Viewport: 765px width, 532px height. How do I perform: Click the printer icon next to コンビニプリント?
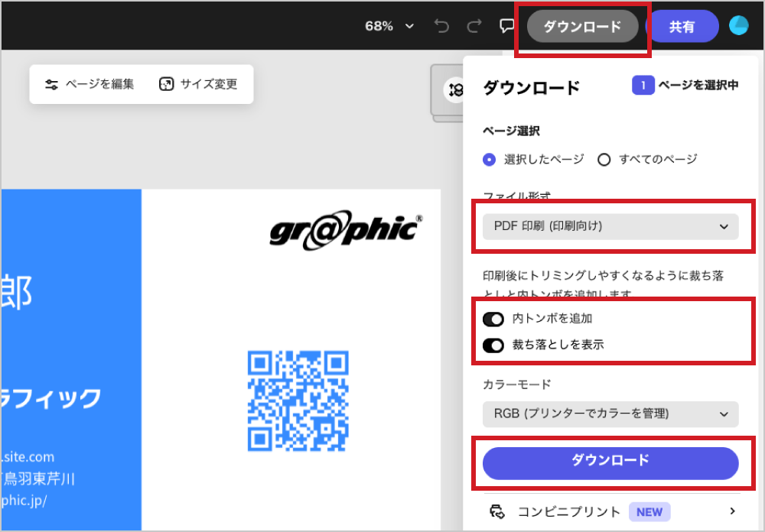(498, 511)
